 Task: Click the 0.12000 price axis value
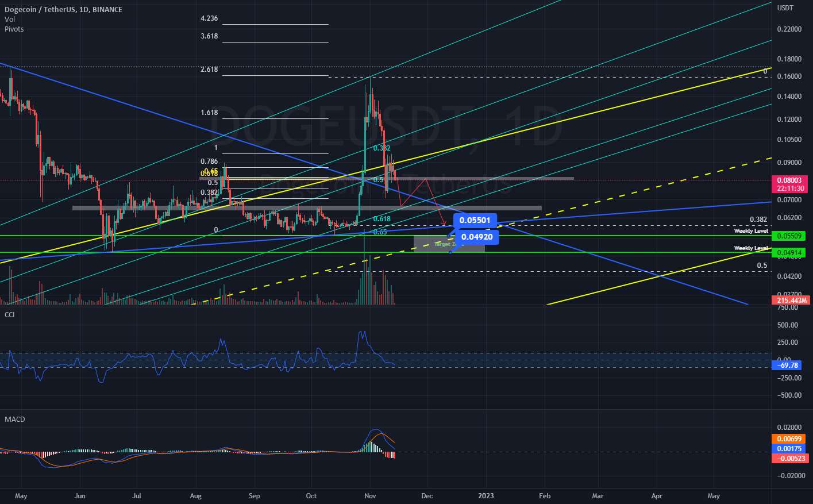click(789, 120)
